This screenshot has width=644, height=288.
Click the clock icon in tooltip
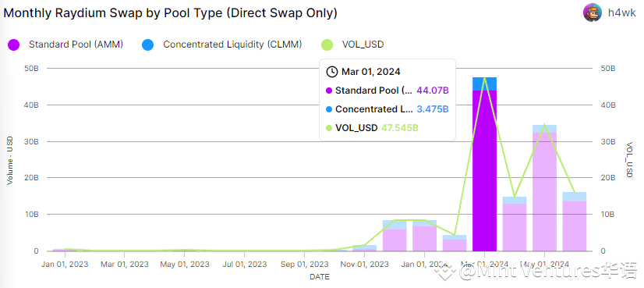coord(331,72)
